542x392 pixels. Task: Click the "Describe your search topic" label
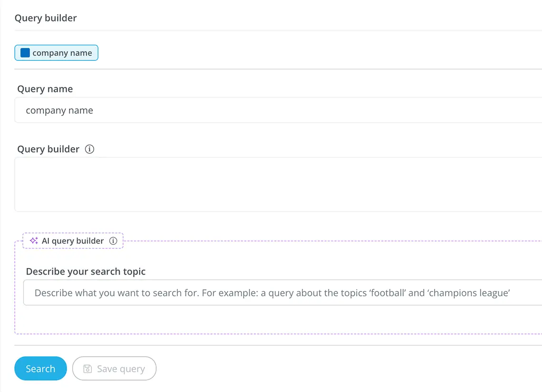tap(86, 272)
